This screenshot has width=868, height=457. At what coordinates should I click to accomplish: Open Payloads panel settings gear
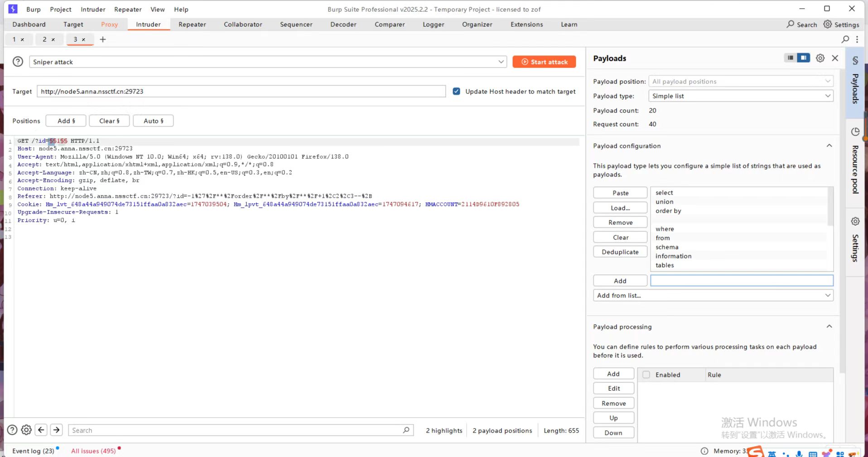[820, 58]
